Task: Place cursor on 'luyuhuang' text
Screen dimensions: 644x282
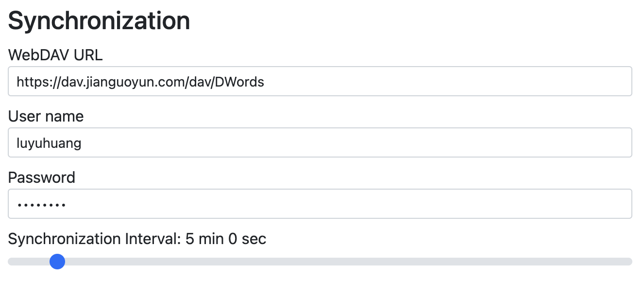Action: 49,143
